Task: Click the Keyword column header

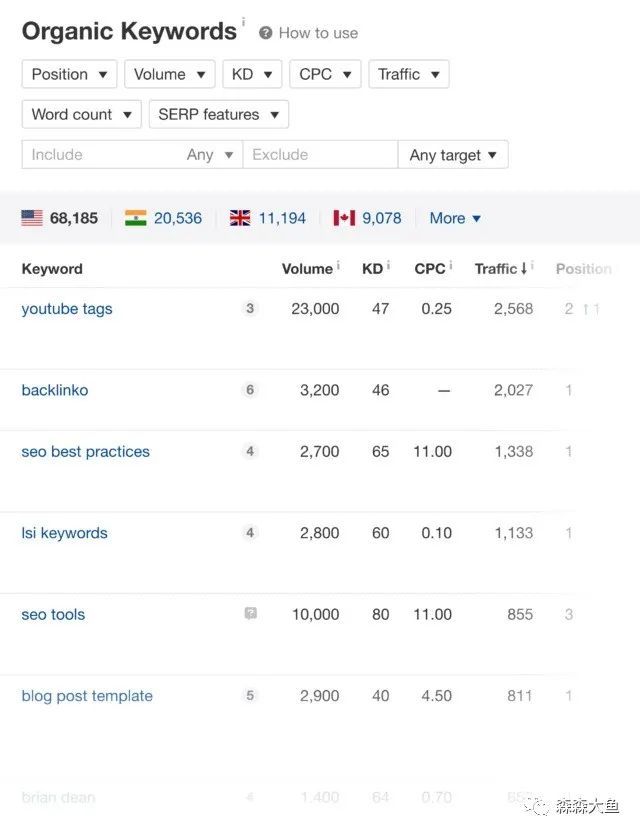Action: [x=52, y=269]
